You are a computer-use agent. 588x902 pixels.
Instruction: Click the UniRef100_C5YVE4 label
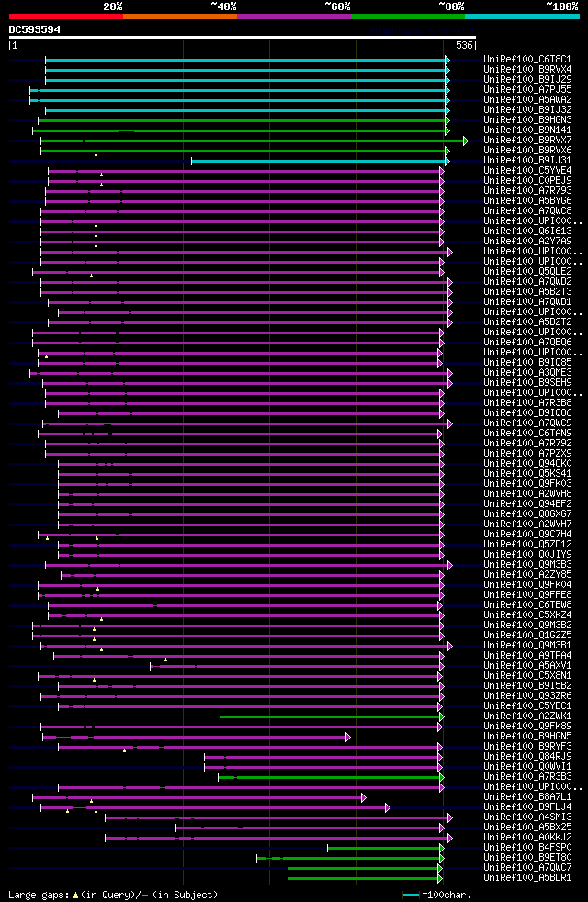[x=527, y=170]
